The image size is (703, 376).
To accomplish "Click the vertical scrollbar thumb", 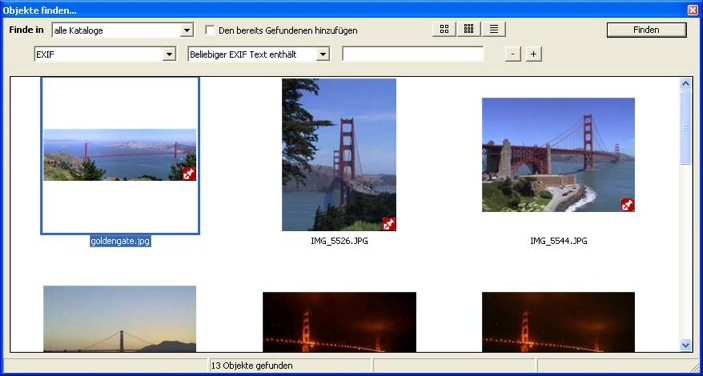I will (x=686, y=127).
